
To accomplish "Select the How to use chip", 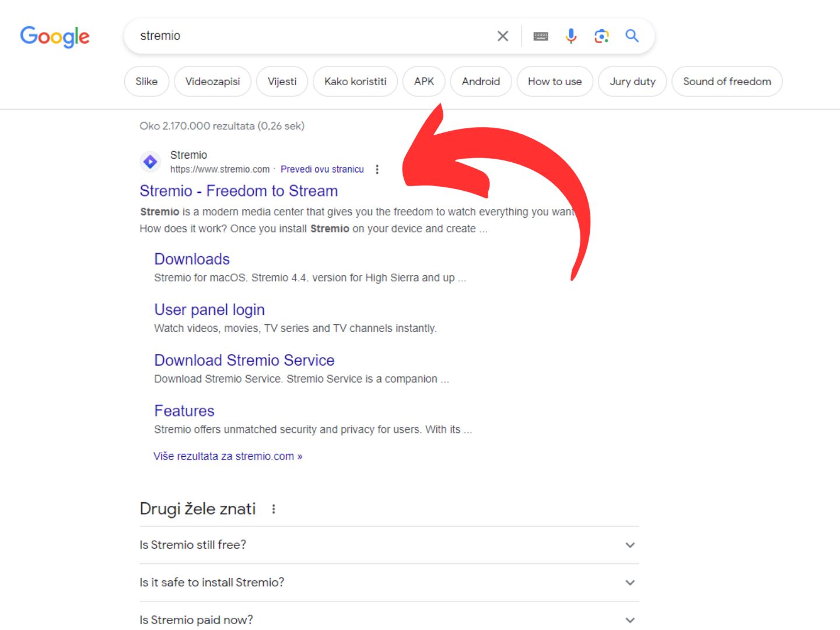I will (x=555, y=82).
